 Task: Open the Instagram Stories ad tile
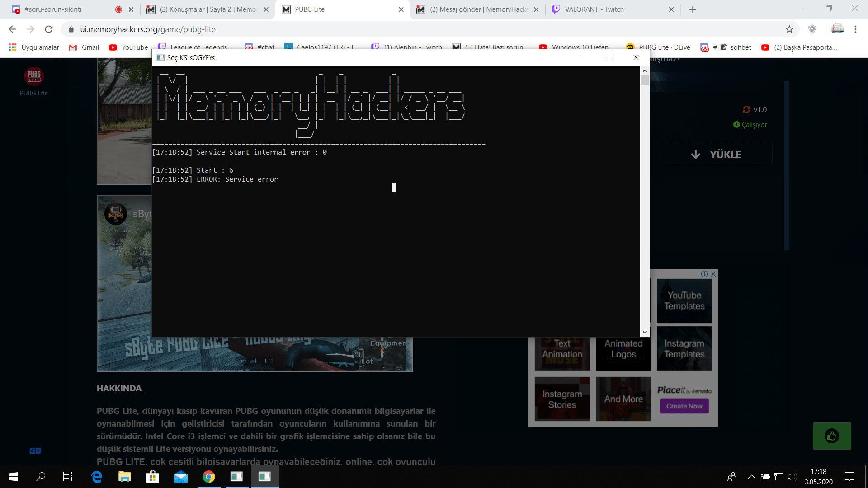pos(562,399)
